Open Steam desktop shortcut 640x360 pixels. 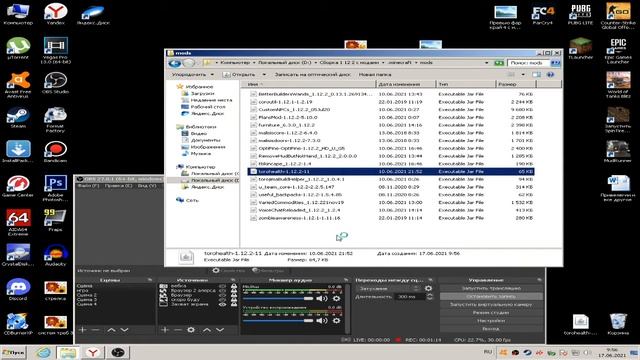[18, 117]
